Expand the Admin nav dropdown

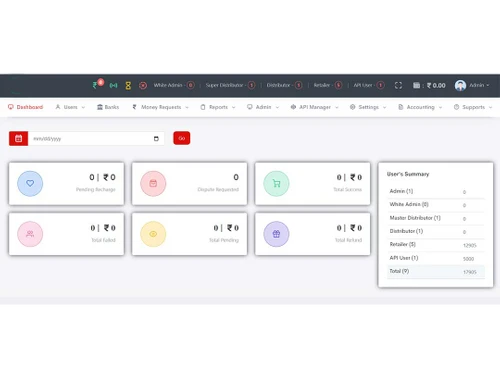pos(263,107)
